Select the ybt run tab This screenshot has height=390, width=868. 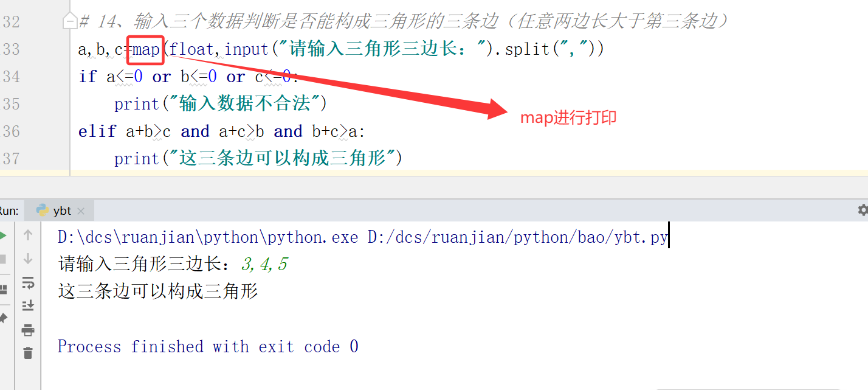pyautogui.click(x=60, y=211)
